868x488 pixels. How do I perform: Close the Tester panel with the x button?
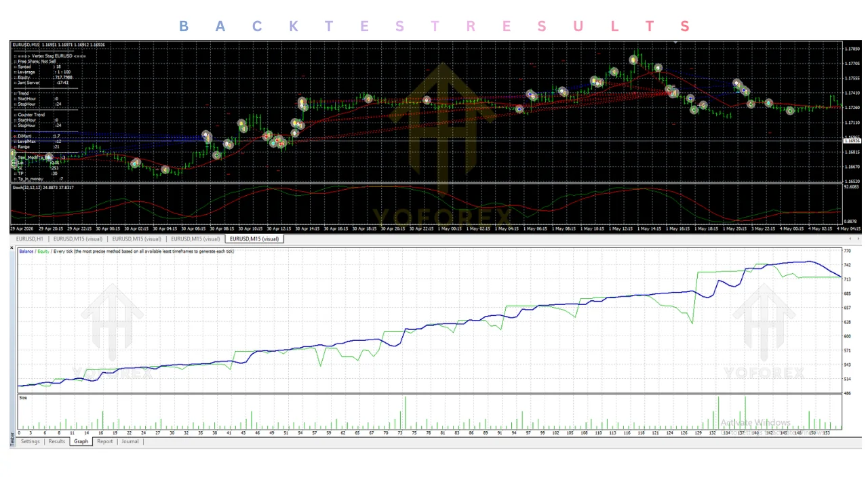click(x=12, y=248)
